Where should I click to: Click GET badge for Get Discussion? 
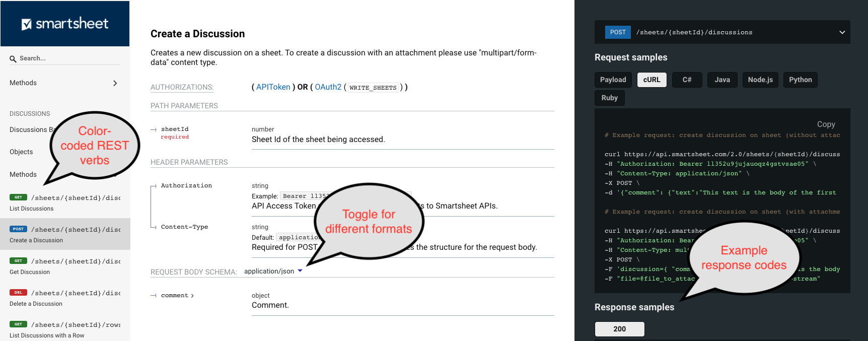point(18,261)
